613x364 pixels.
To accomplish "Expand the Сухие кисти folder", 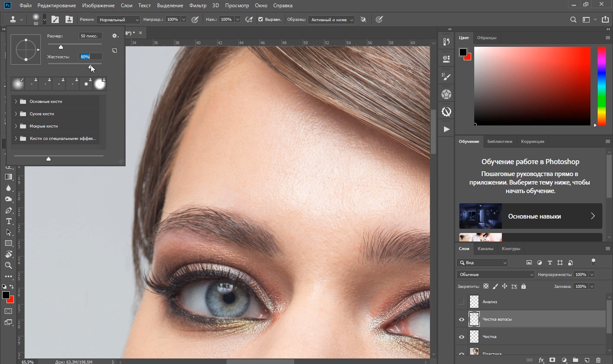I will [x=16, y=114].
